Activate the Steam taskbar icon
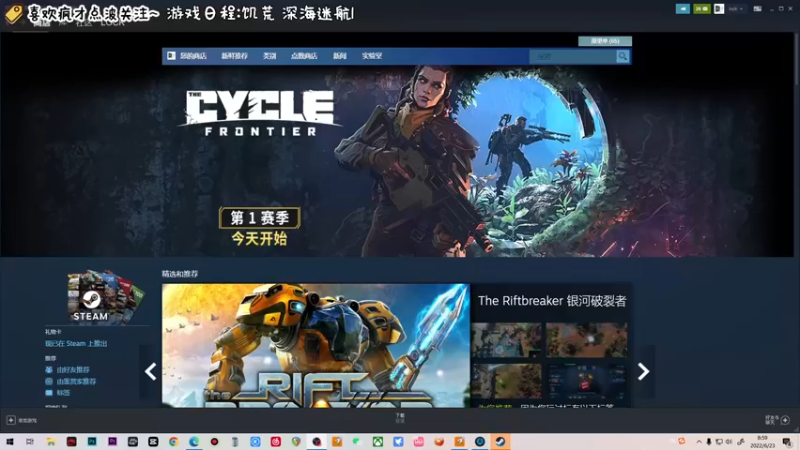The width and height of the screenshot is (800, 450). pos(500,442)
